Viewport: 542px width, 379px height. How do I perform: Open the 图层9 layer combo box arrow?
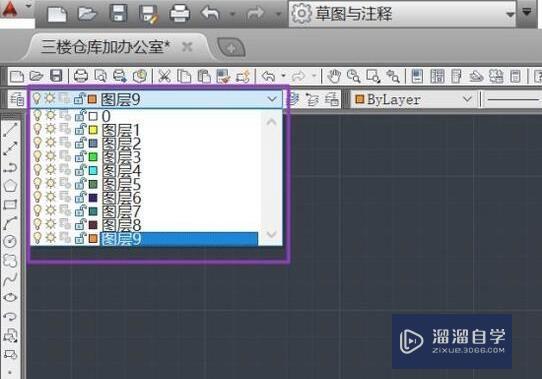(272, 100)
